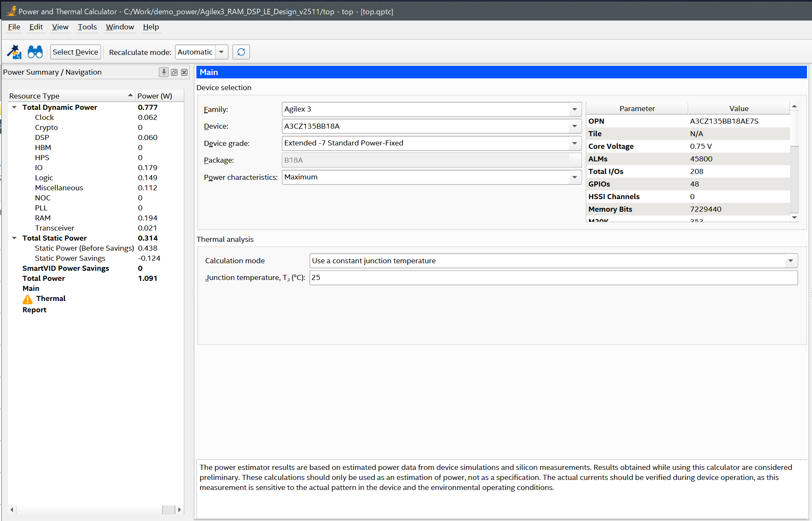Open the Tools menu
The image size is (812, 521).
(87, 27)
